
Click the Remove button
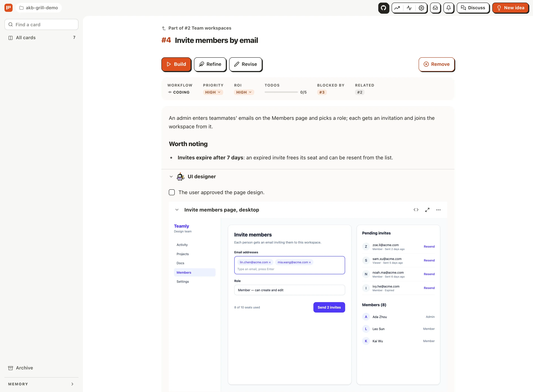click(x=437, y=64)
